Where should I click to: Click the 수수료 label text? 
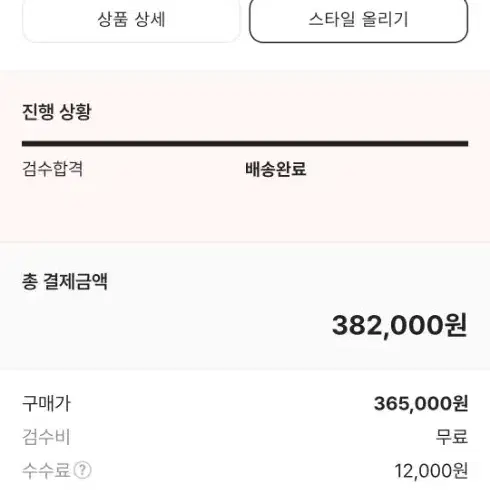46,470
